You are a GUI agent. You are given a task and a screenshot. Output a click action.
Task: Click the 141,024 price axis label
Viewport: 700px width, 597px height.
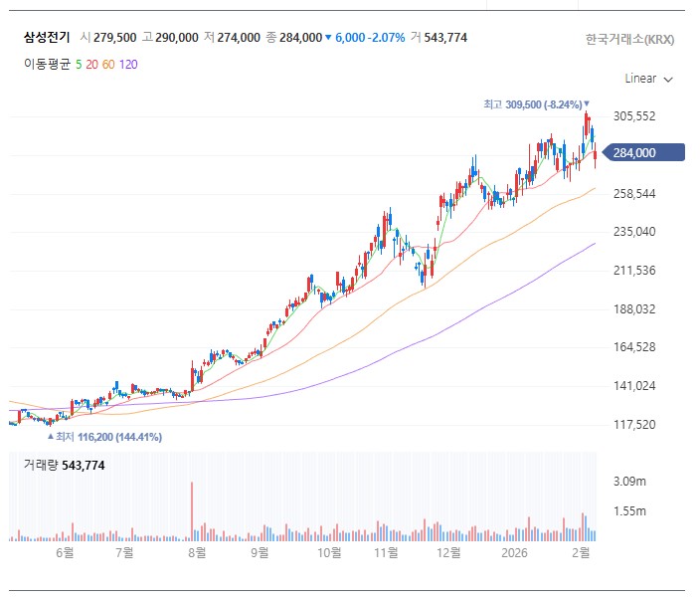[x=634, y=386]
